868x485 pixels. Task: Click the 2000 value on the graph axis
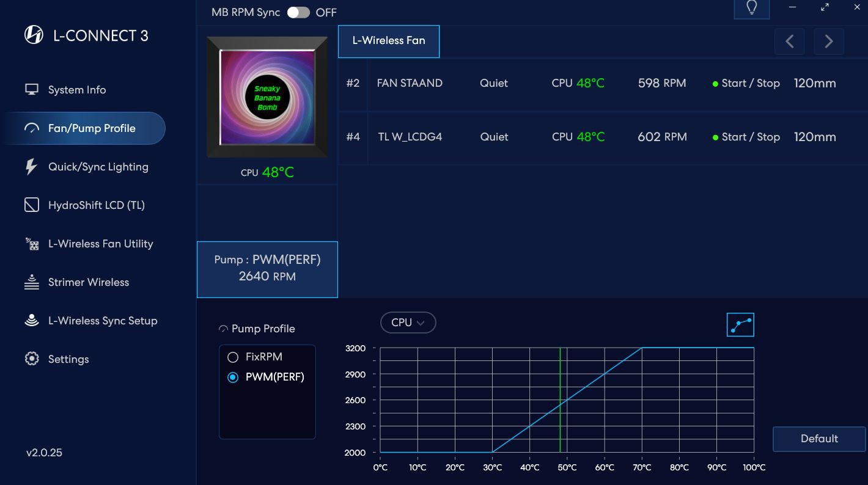[x=356, y=453]
